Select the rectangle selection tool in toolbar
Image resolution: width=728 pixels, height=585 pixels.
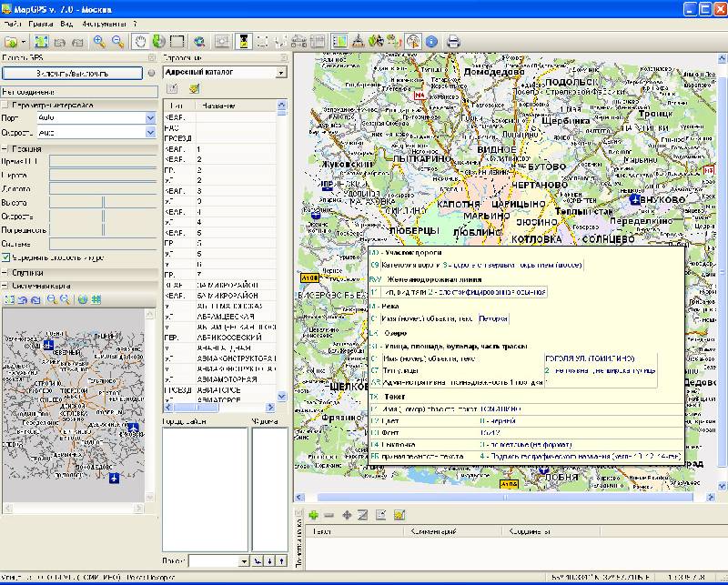[x=177, y=41]
